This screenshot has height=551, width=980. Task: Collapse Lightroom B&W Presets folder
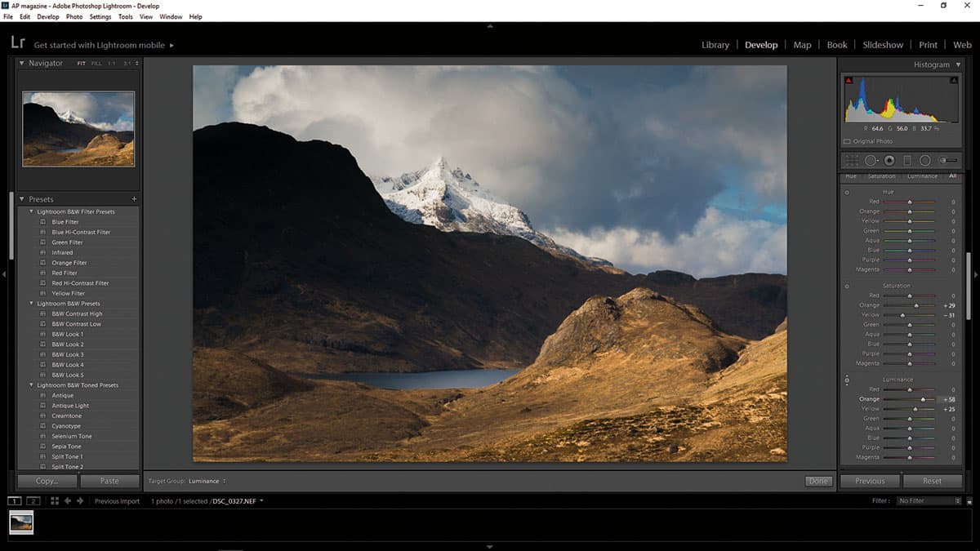tap(32, 304)
